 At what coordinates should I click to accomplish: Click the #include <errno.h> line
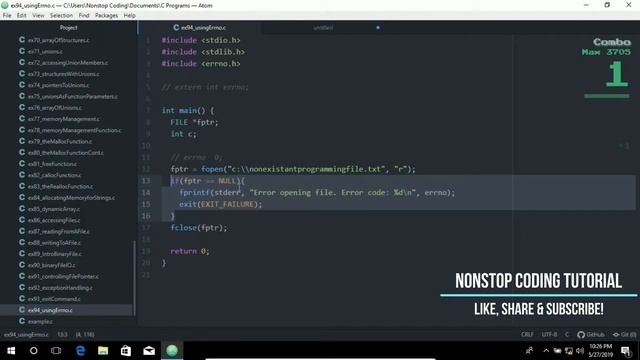click(201, 64)
